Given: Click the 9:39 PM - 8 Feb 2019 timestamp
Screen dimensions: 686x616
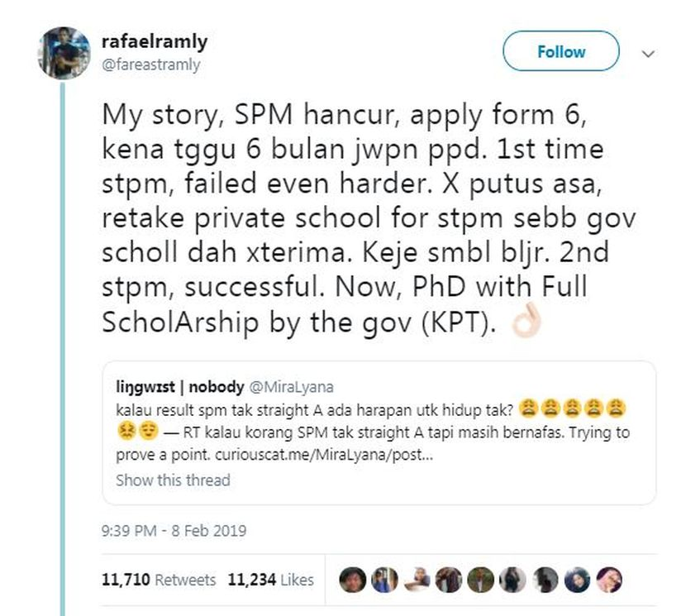Looking at the screenshot, I should pyautogui.click(x=174, y=531).
